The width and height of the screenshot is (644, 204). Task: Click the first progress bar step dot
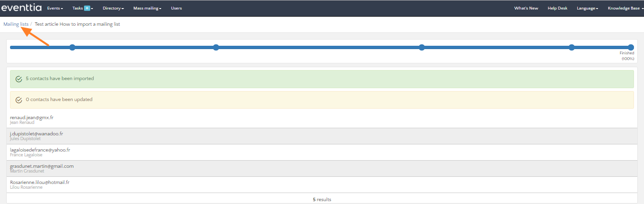(72, 47)
